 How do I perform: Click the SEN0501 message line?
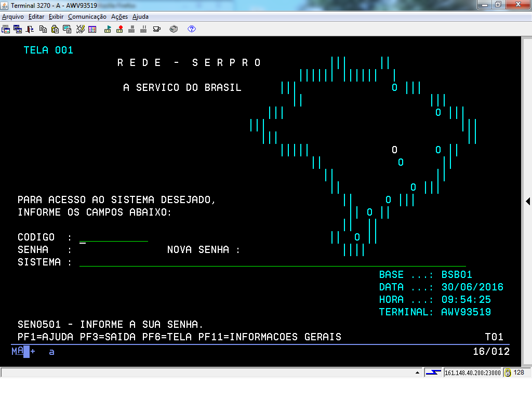click(110, 324)
